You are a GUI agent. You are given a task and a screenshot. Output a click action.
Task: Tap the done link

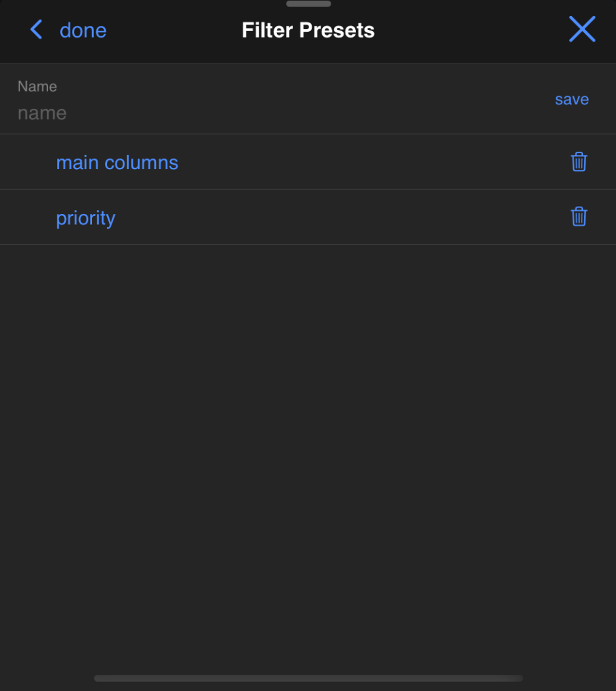(x=83, y=30)
